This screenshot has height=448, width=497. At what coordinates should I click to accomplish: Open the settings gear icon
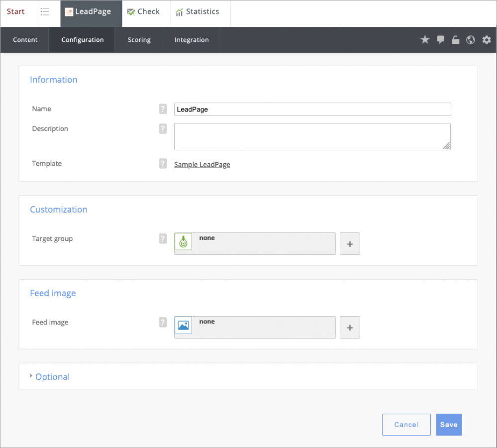486,40
